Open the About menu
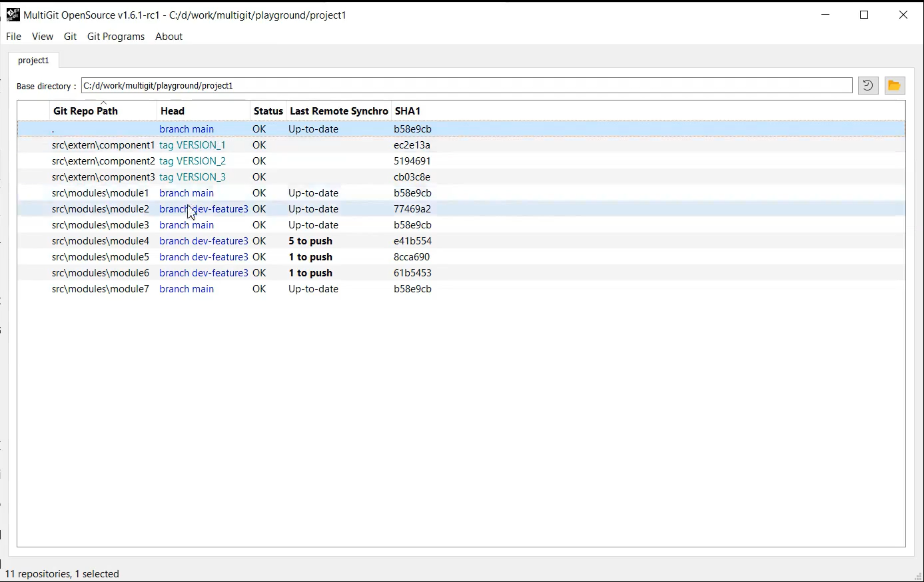 click(169, 37)
